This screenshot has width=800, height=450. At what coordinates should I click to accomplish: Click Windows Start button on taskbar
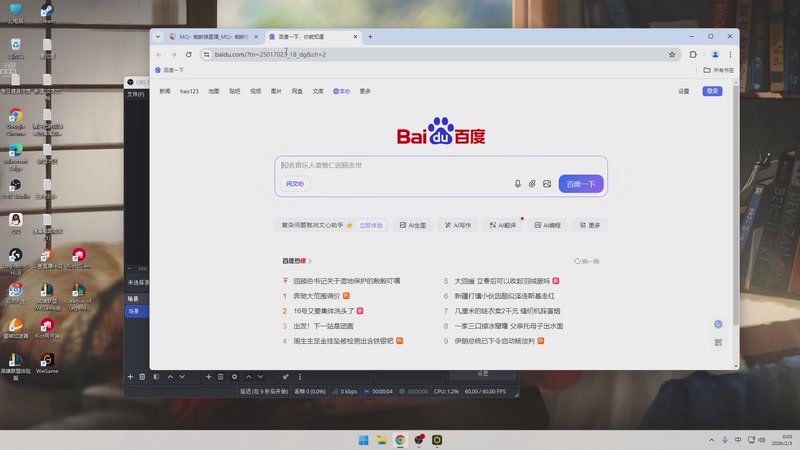click(363, 440)
